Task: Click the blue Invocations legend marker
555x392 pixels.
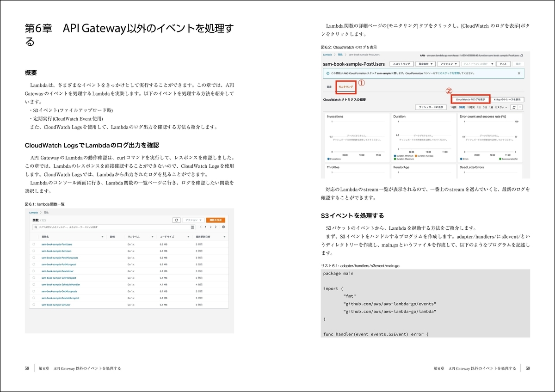Action: [328, 159]
